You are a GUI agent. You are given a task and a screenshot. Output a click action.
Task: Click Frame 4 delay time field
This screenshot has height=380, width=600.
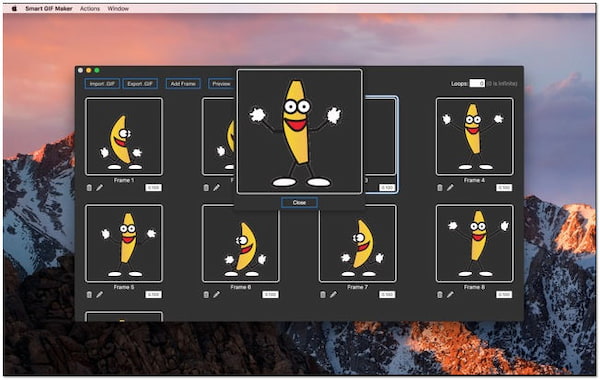click(504, 188)
